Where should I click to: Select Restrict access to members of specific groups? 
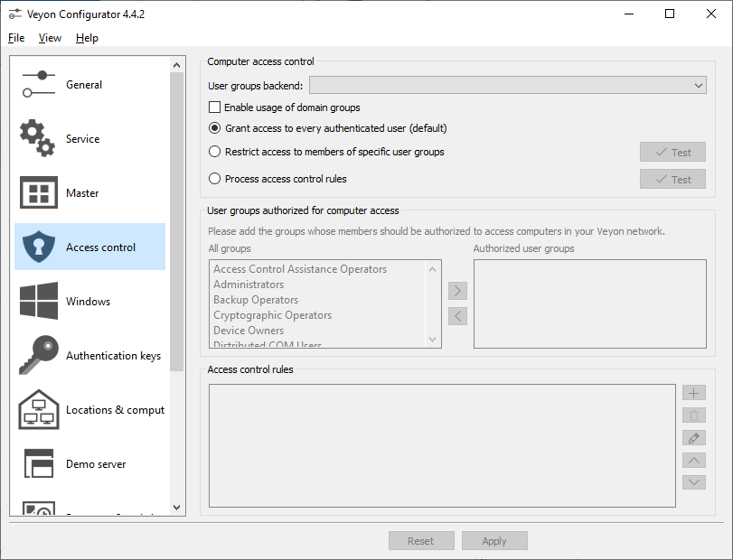[214, 152]
